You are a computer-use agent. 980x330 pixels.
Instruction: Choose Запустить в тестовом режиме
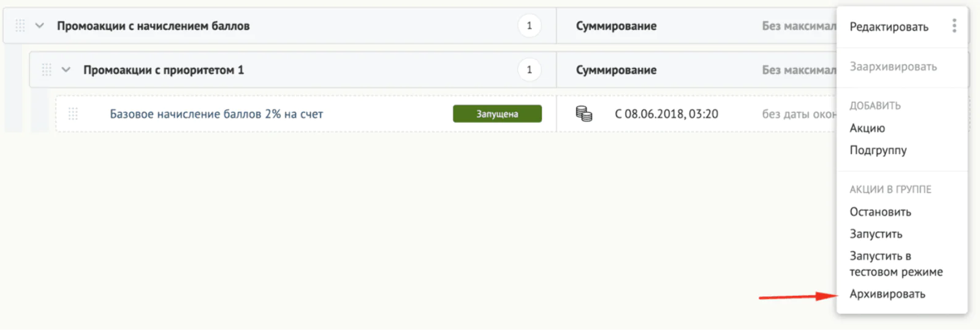[x=895, y=264]
